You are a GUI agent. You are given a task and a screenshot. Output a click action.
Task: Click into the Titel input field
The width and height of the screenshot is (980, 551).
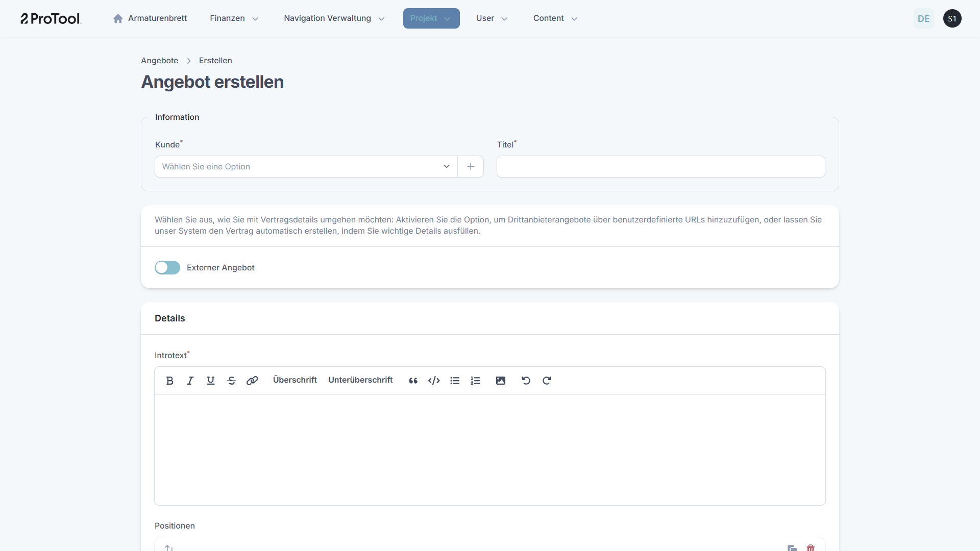click(x=660, y=167)
